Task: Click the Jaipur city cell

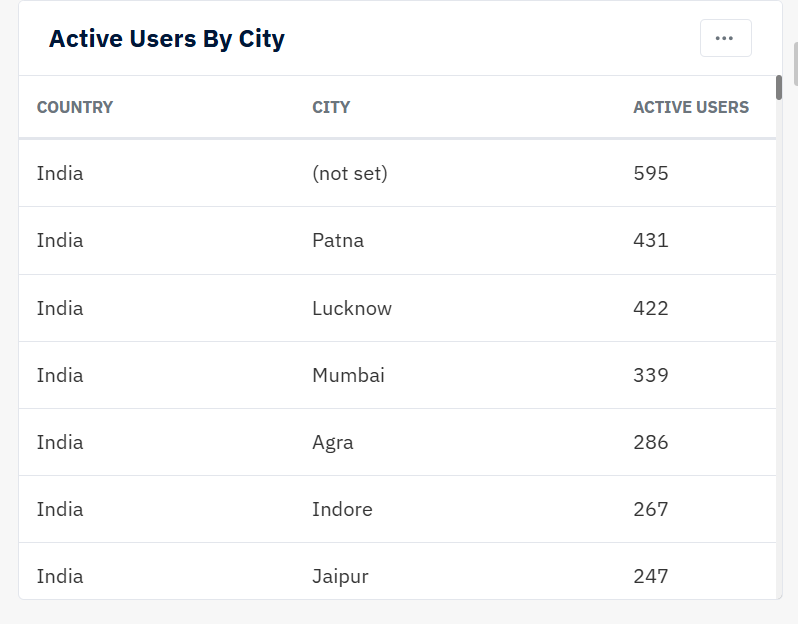Action: pos(340,576)
